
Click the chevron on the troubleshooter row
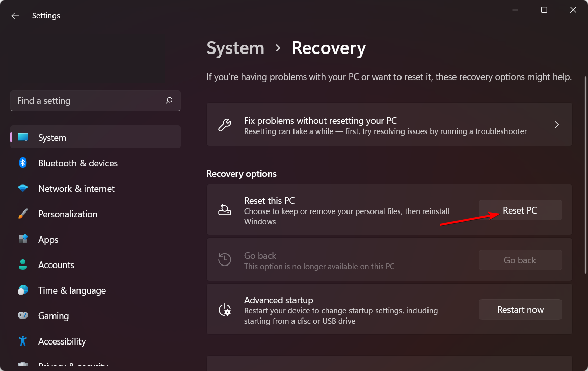coord(557,124)
